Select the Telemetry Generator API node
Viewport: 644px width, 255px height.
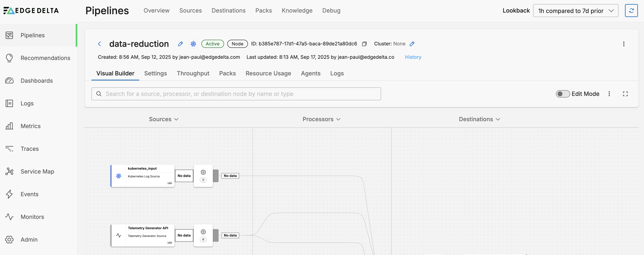point(143,236)
